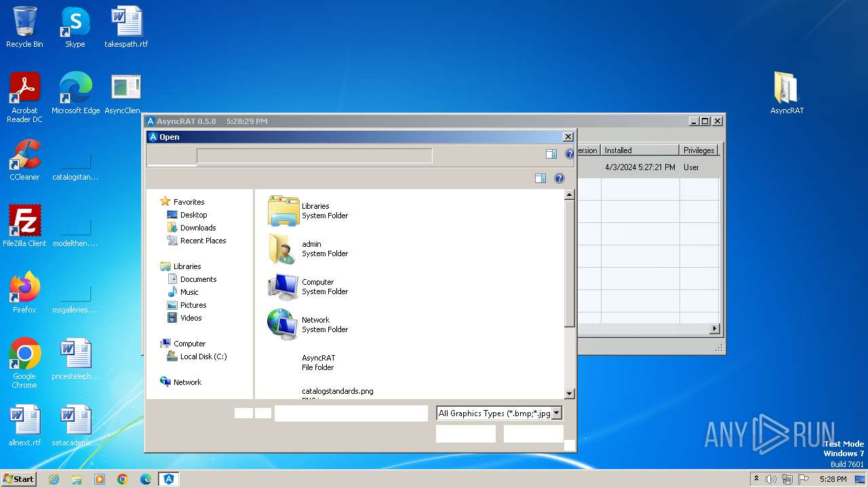Click the address bar path field
The width and height of the screenshot is (868, 488).
click(x=314, y=156)
